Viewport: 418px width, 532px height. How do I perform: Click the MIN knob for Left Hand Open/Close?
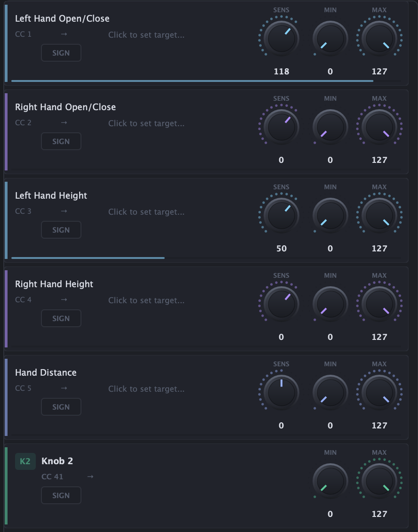click(330, 39)
